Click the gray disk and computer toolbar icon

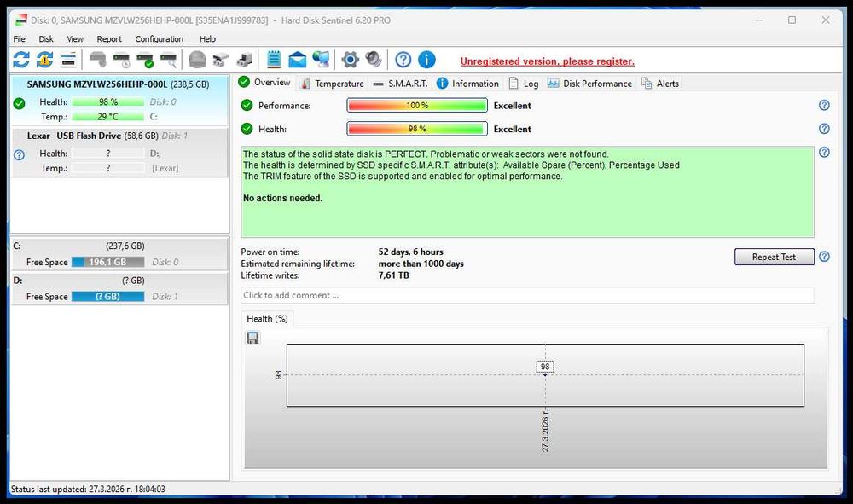point(244,60)
